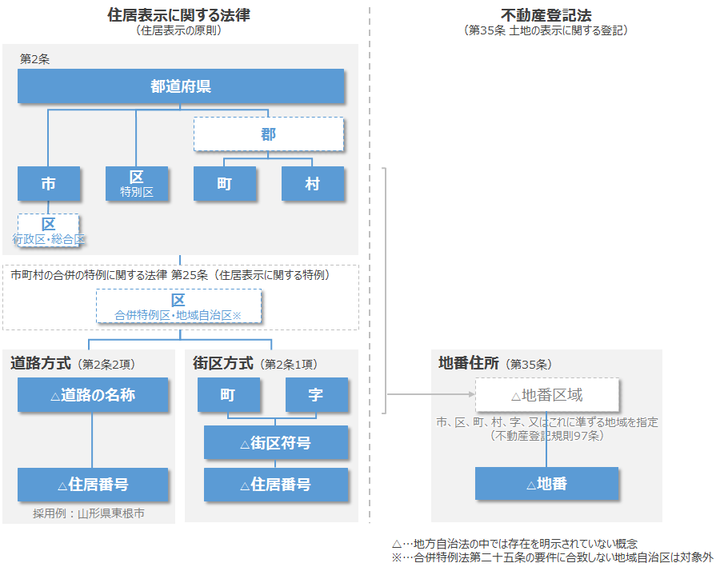Click the dashed 行政区・総合区 box

(49, 230)
